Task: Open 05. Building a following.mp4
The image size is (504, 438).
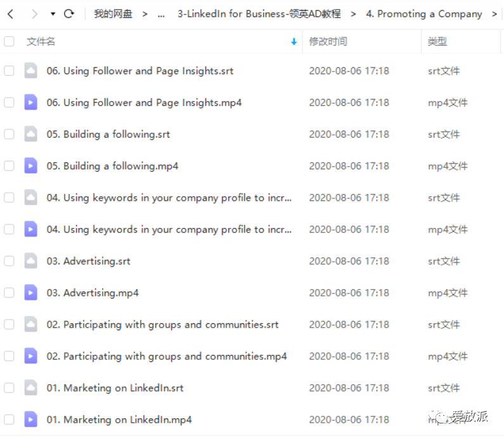Action: click(x=112, y=166)
